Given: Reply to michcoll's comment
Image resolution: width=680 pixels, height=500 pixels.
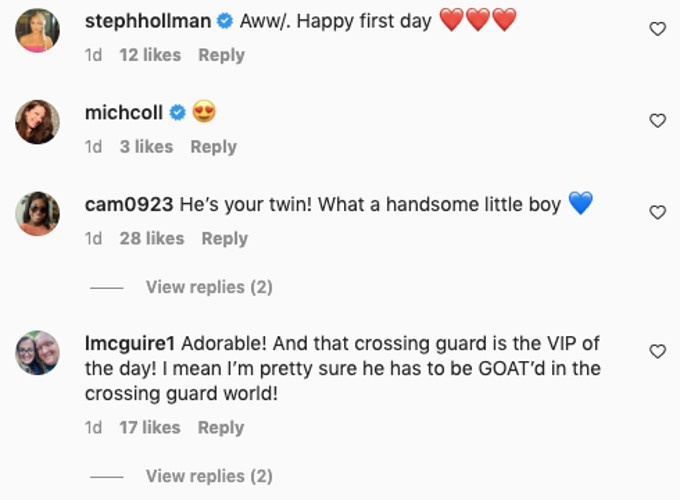Looking at the screenshot, I should tap(213, 147).
